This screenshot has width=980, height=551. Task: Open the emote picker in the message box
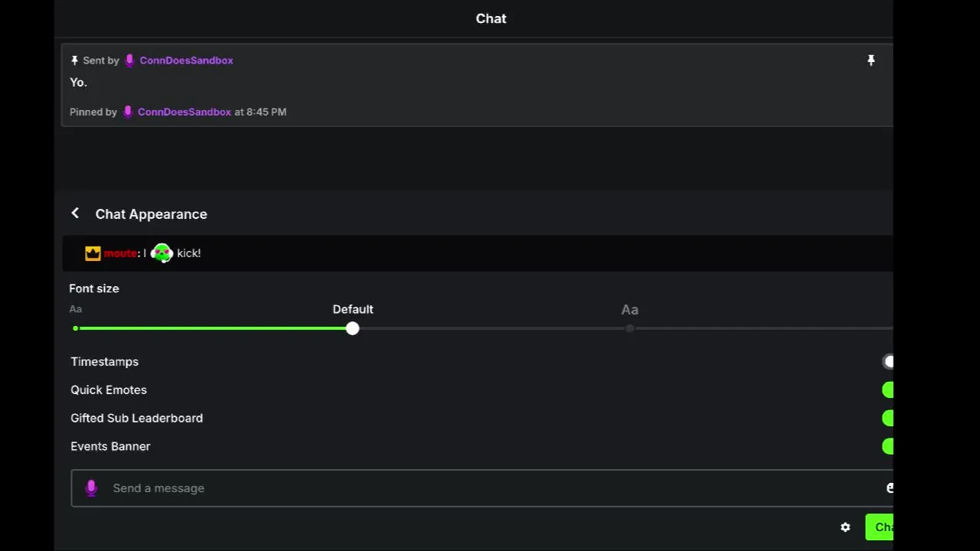click(x=889, y=487)
